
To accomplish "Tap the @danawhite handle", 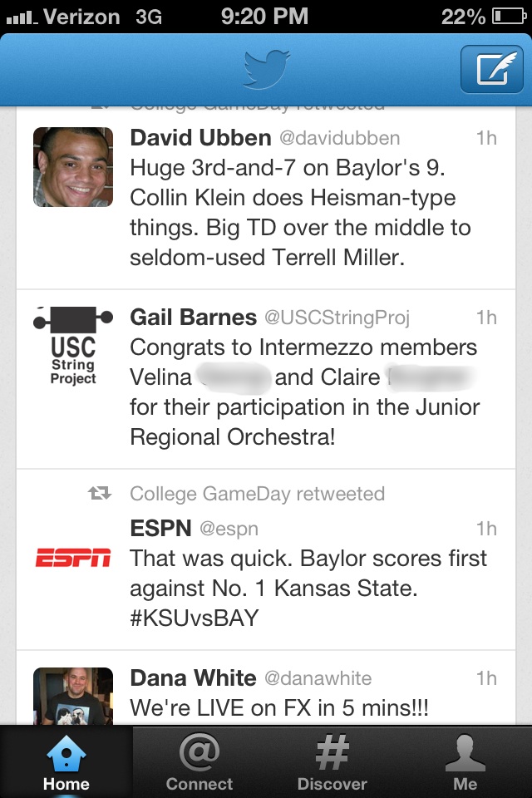I will 318,678.
